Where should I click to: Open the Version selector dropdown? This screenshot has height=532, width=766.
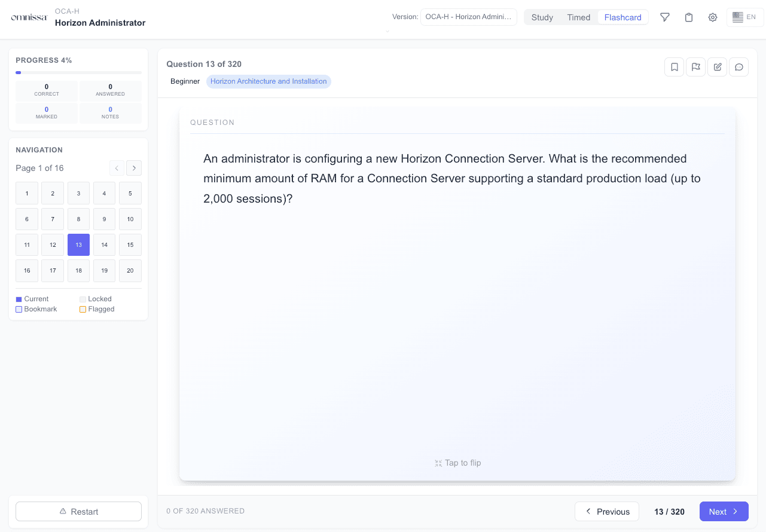(468, 17)
